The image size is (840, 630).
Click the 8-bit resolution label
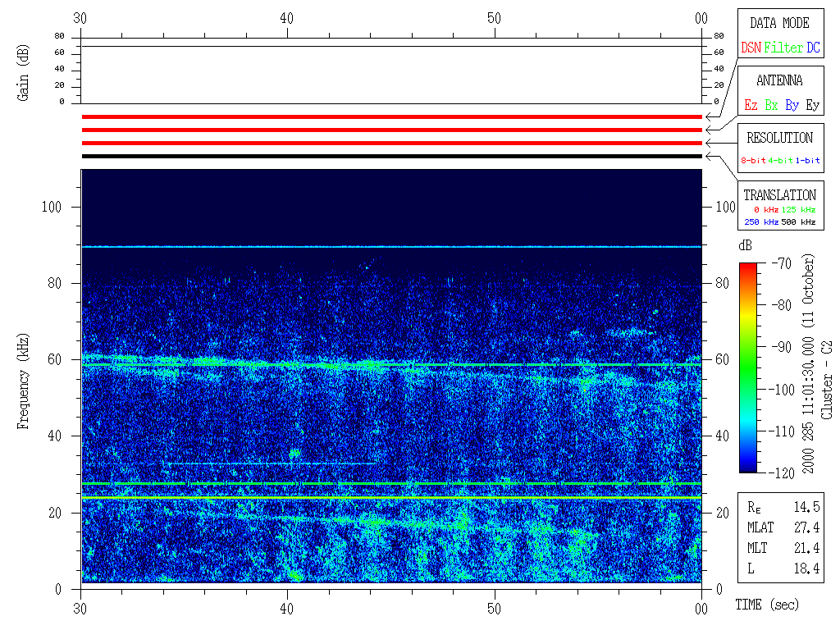click(x=754, y=161)
